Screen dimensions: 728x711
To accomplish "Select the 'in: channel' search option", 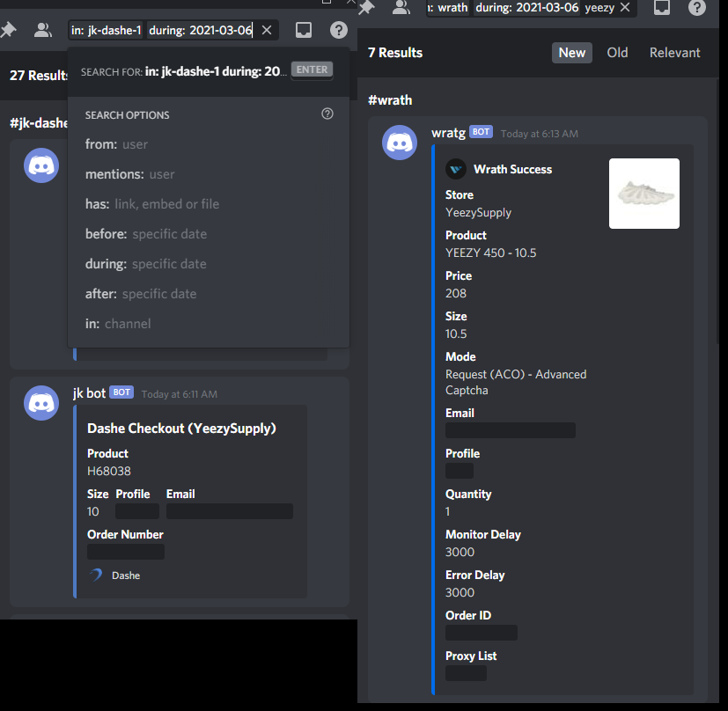I will (209, 324).
